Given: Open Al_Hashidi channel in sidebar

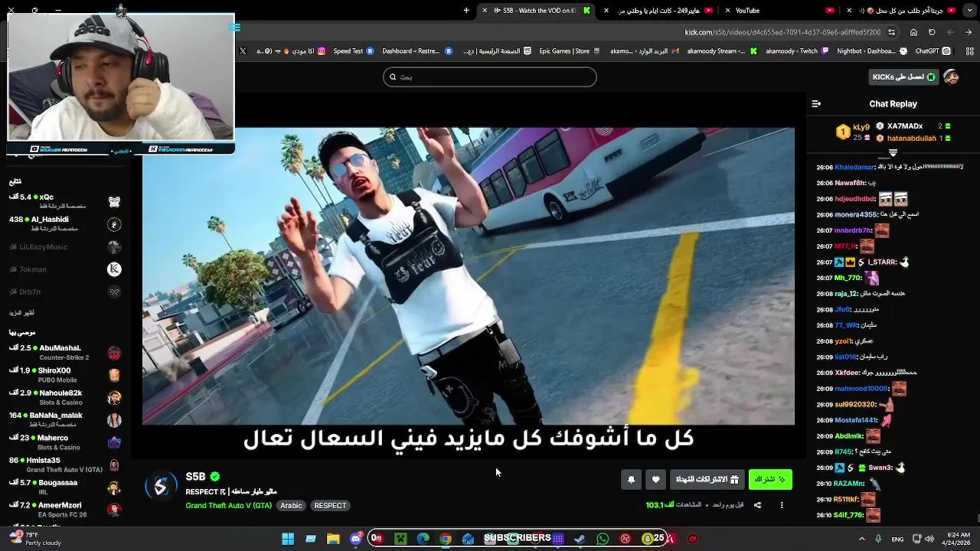Looking at the screenshot, I should click(x=65, y=223).
